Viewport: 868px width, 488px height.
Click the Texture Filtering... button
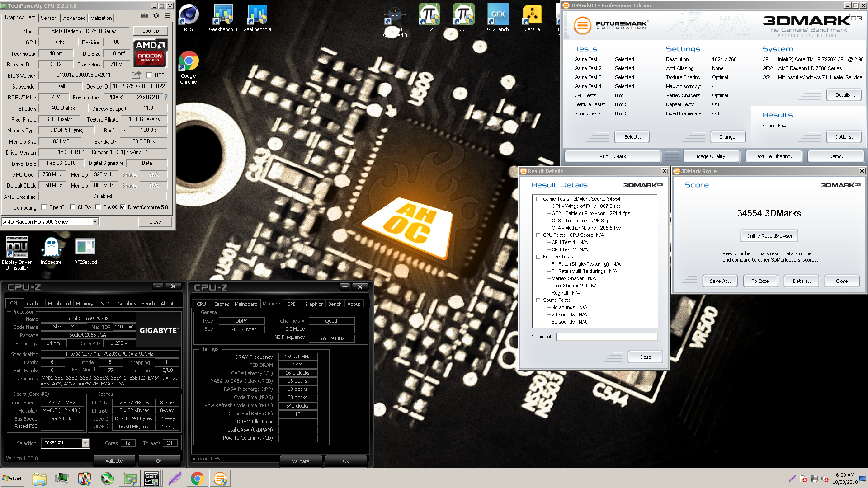coord(774,156)
